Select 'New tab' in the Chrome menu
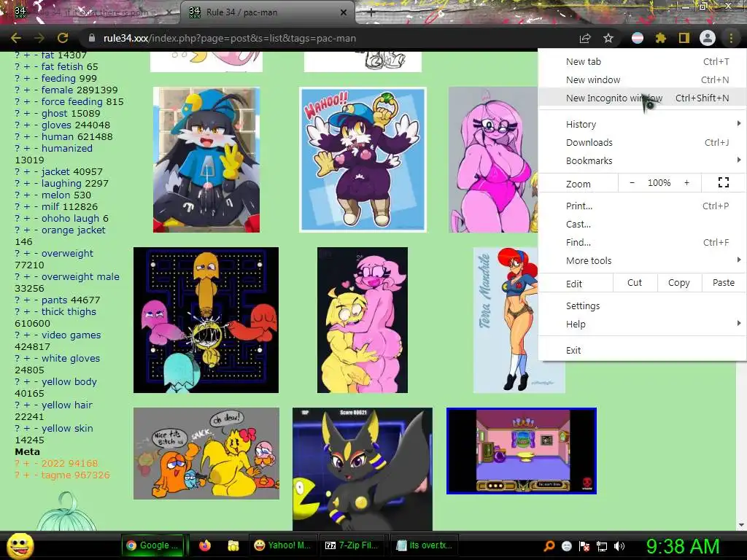 point(642,61)
